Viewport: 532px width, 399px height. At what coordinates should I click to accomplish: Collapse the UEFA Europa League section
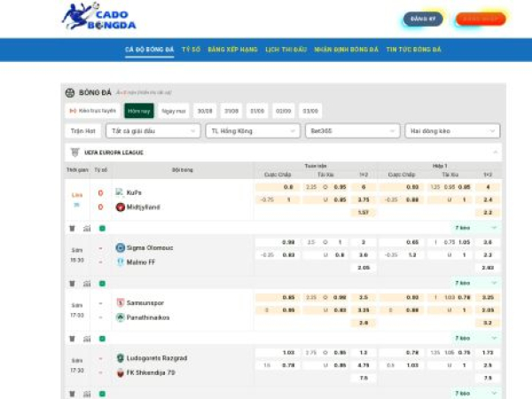(495, 153)
